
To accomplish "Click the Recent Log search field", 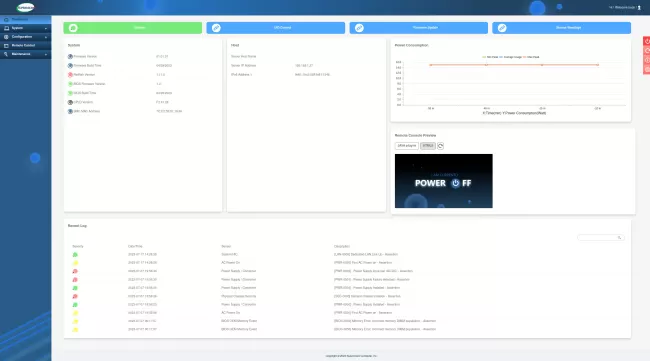I will click(600, 237).
